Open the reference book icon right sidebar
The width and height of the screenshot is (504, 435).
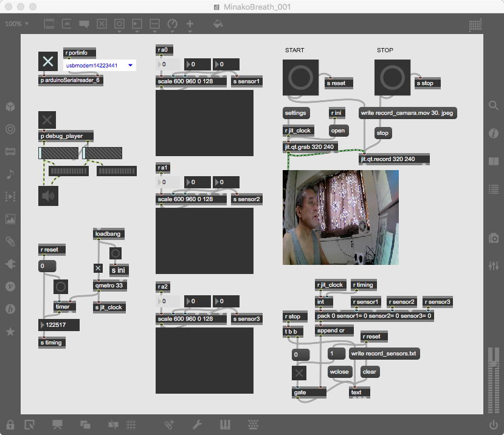[494, 161]
